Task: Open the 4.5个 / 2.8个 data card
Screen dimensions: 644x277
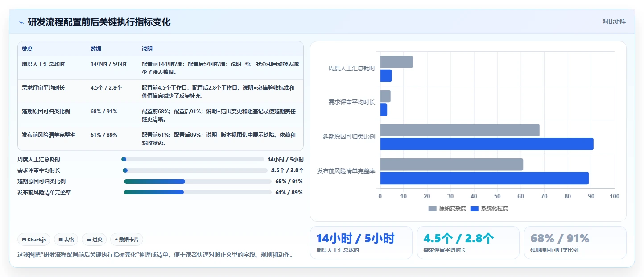Action: click(x=468, y=243)
